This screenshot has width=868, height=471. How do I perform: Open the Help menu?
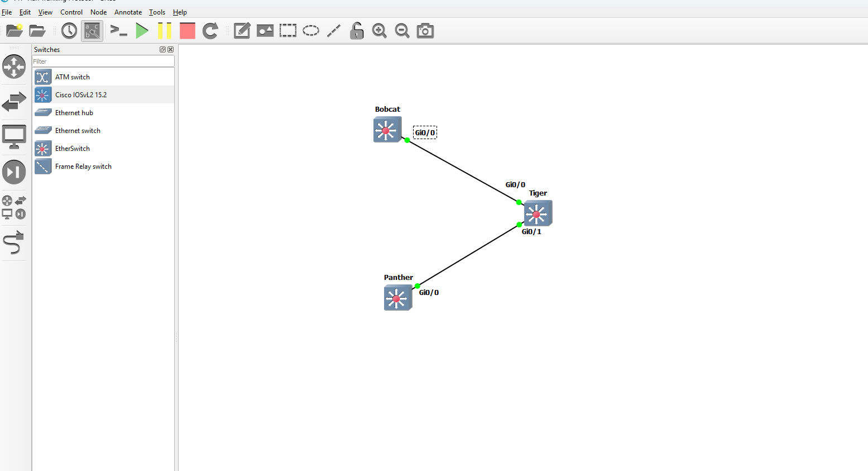coord(180,12)
